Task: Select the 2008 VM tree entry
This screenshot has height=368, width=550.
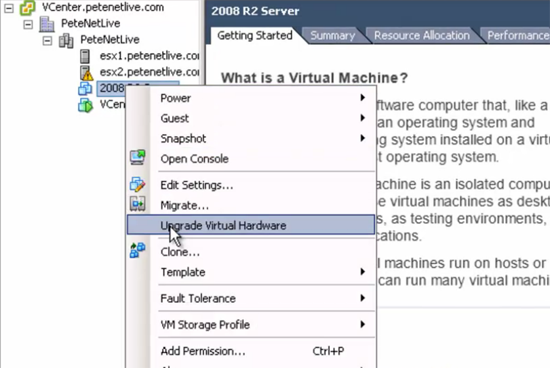Action: [112, 88]
